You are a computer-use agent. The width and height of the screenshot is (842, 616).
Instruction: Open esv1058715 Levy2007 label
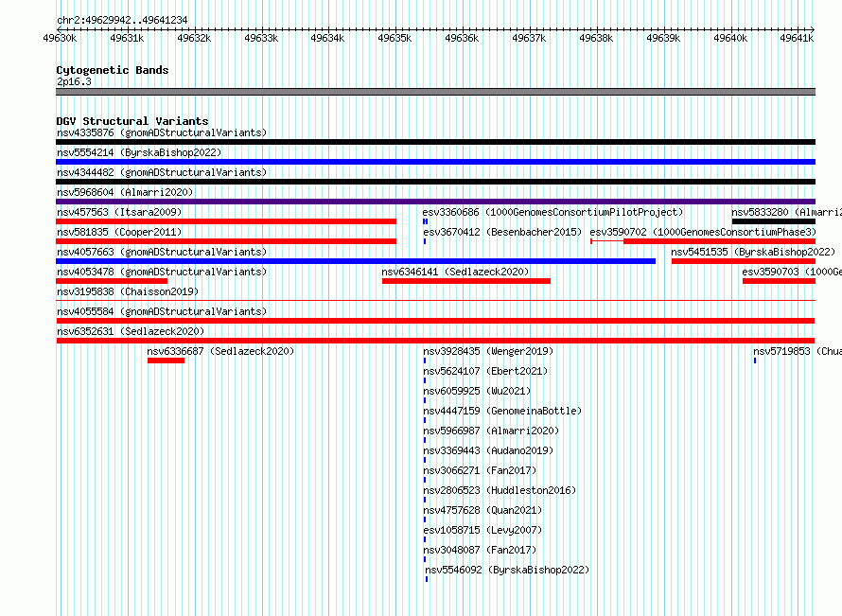[482, 530]
